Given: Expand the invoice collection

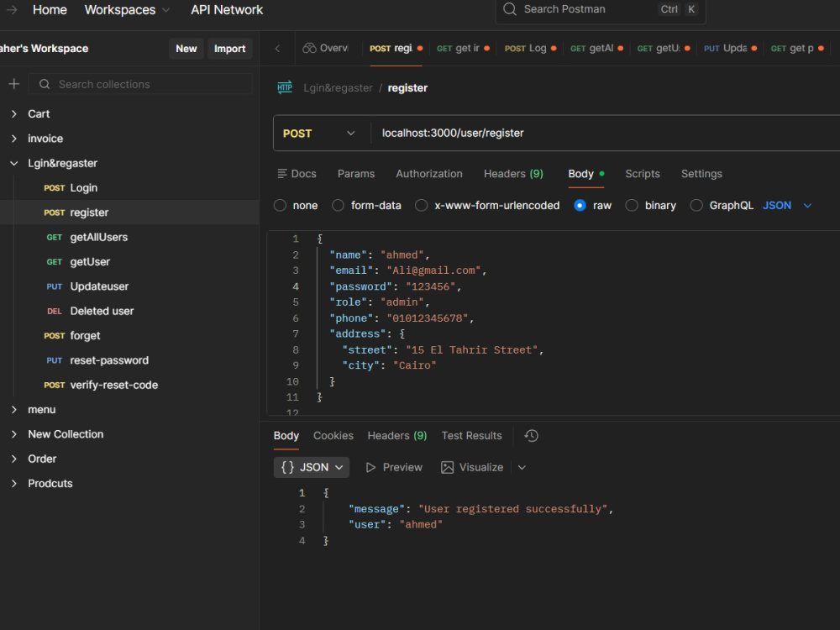Looking at the screenshot, I should pyautogui.click(x=14, y=139).
